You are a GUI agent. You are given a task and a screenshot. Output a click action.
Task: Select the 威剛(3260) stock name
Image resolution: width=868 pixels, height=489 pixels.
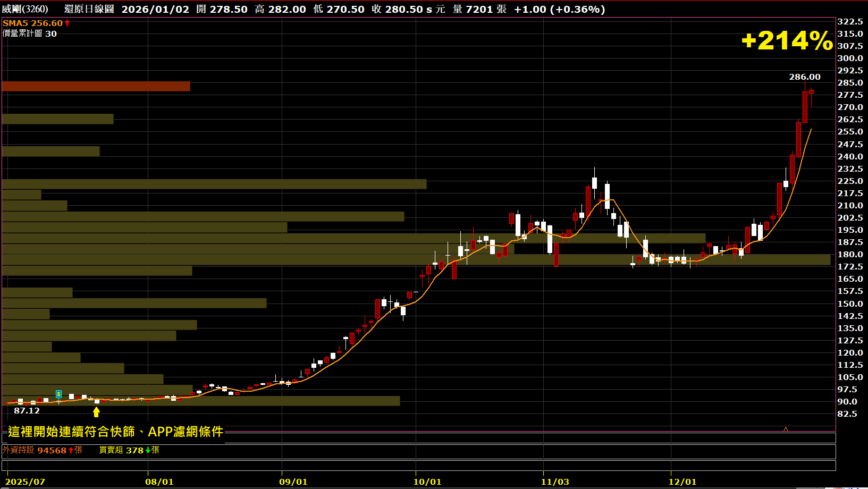pos(25,9)
